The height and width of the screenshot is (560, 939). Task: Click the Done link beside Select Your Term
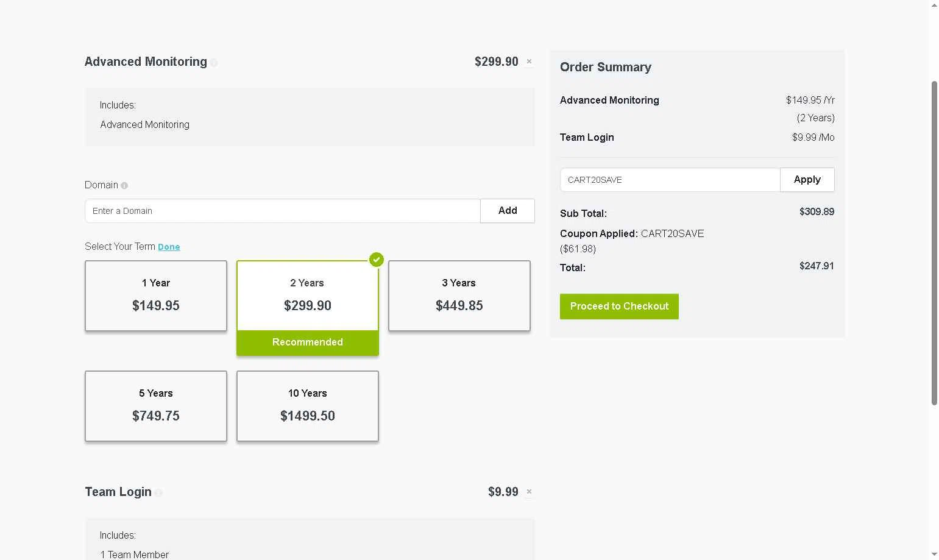pyautogui.click(x=169, y=247)
